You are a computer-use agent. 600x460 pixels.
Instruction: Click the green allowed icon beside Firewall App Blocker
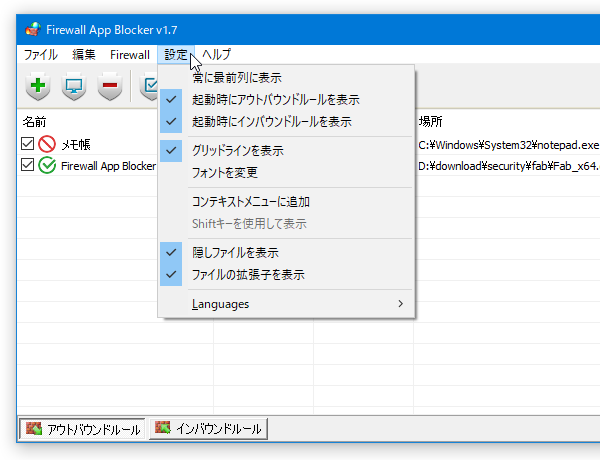[47, 166]
